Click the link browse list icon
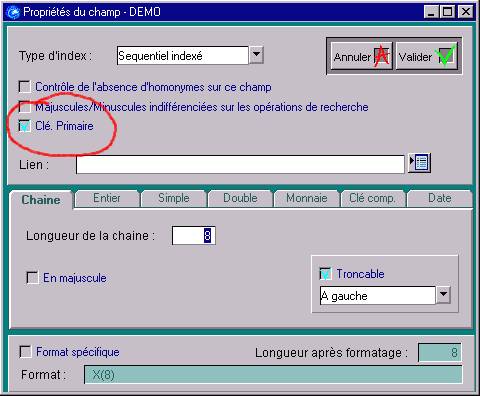The image size is (480, 396). point(420,163)
